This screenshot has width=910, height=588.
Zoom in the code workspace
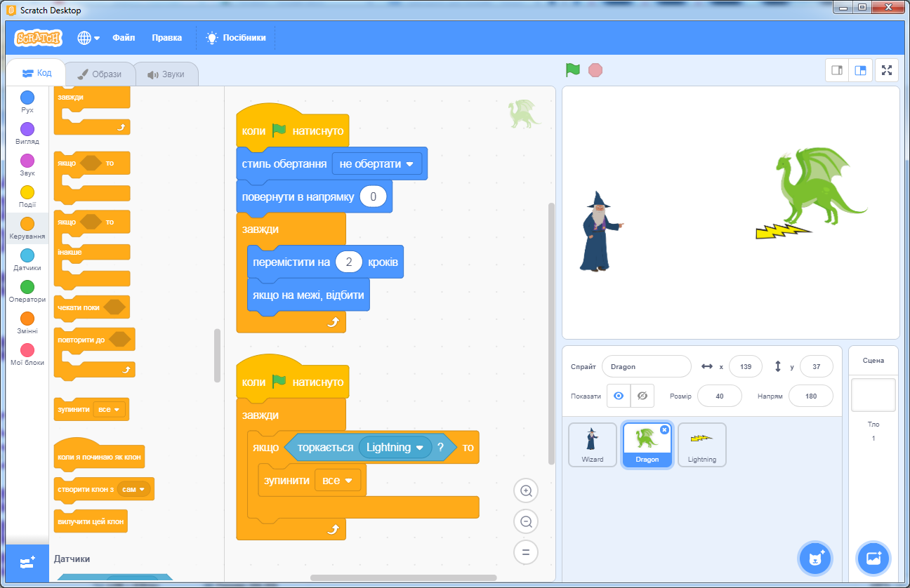pos(525,490)
